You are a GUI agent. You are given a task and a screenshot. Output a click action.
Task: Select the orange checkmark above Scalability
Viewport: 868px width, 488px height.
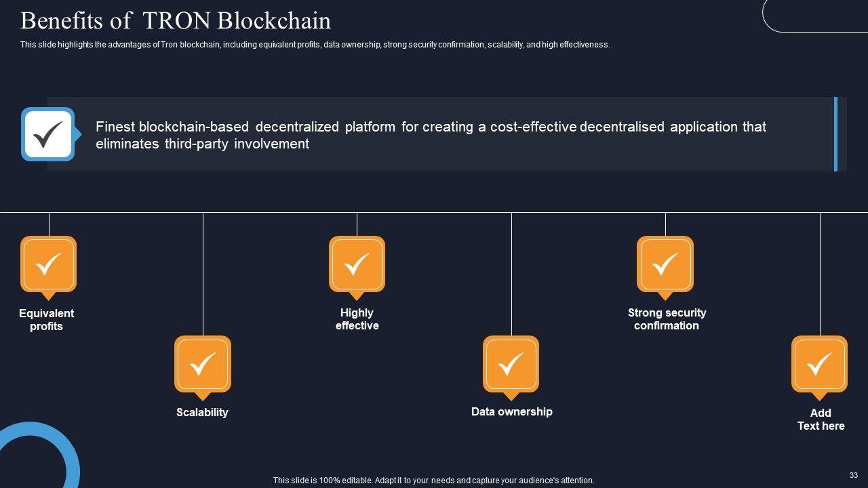coord(203,365)
